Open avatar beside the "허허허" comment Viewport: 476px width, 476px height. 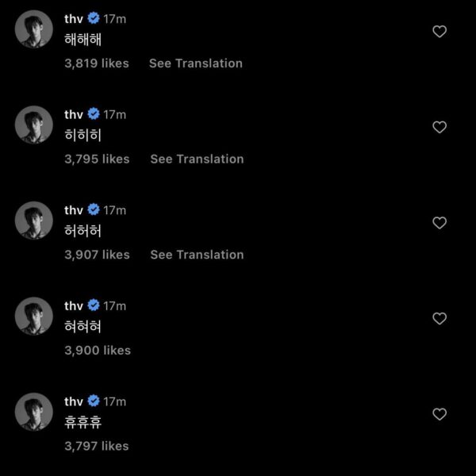point(34,221)
